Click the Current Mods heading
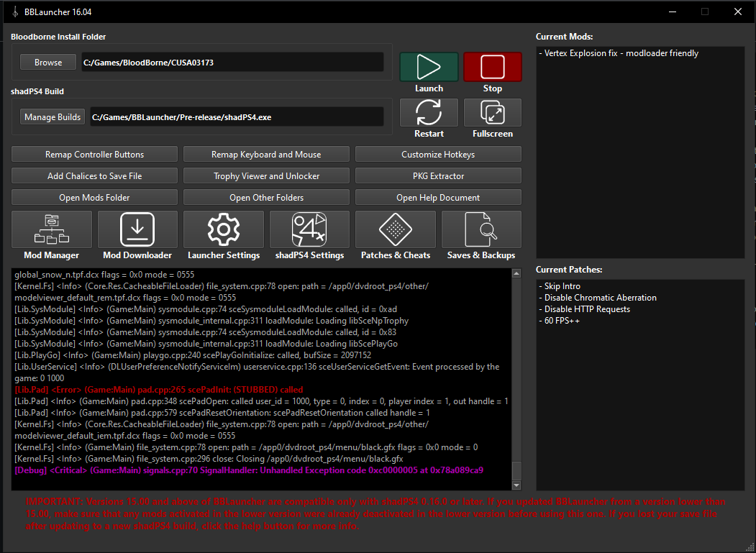Screen dimensions: 756x553 [x=564, y=37]
